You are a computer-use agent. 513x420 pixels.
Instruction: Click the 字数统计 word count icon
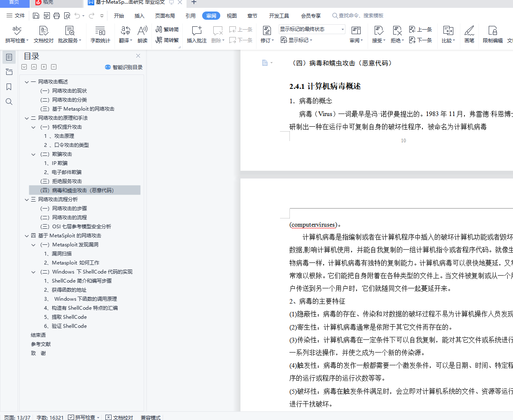pos(100,35)
